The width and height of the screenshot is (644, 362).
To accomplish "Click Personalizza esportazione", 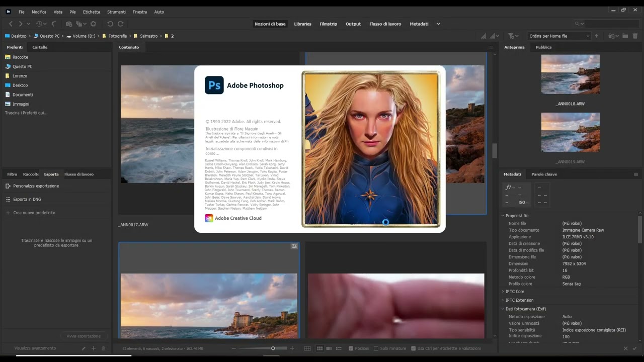I will pyautogui.click(x=36, y=186).
